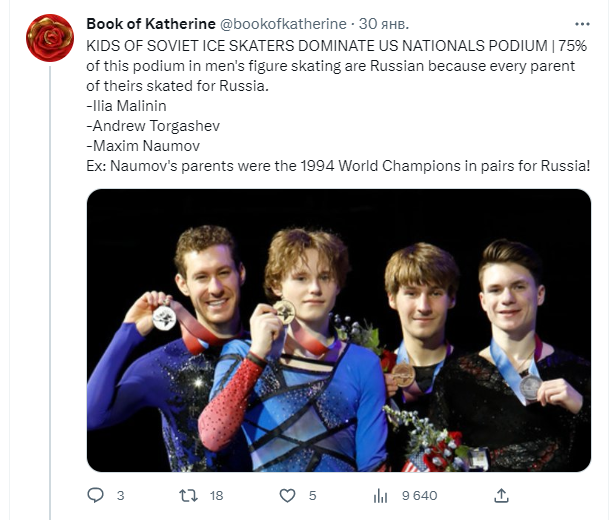
Task: Click the like count 5
Action: (312, 495)
